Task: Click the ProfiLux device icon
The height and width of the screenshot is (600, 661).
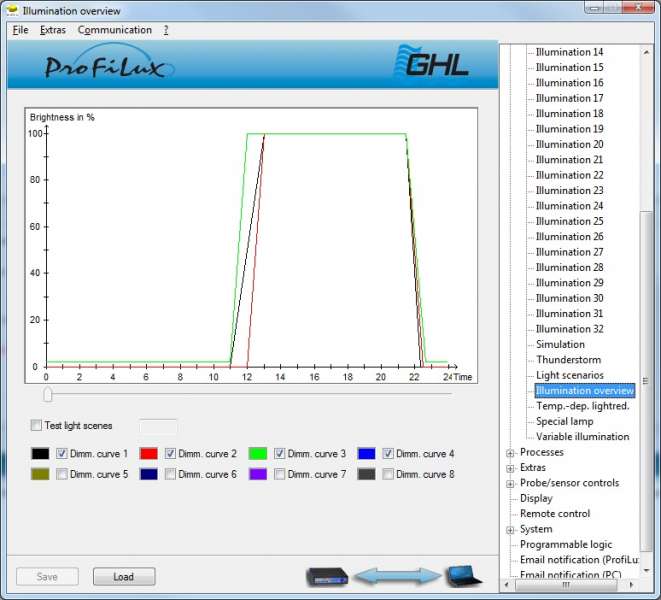Action: 327,576
